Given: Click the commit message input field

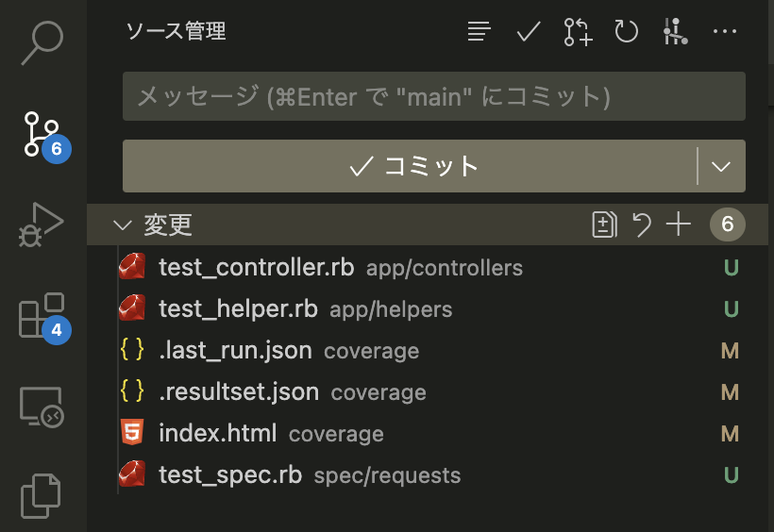Looking at the screenshot, I should (x=434, y=96).
